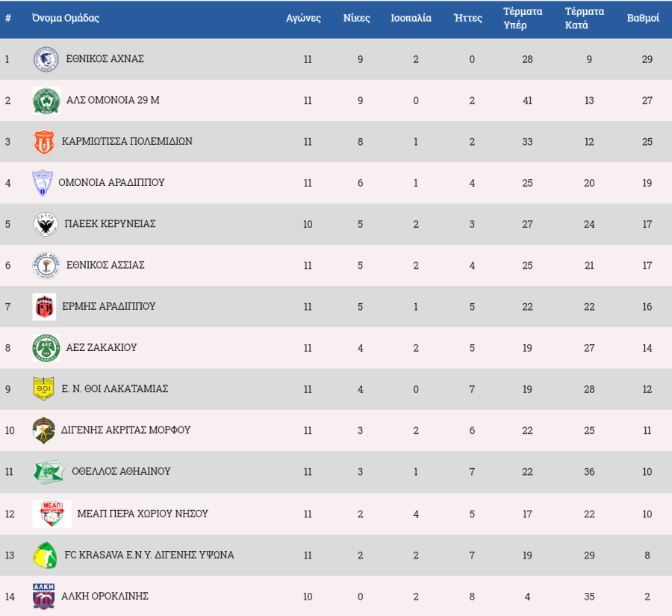Click the red ΕΡΜΗΣ ΑΡΑΔΙΠΠΟΥ crest
This screenshot has width=672, height=616.
pos(44,307)
